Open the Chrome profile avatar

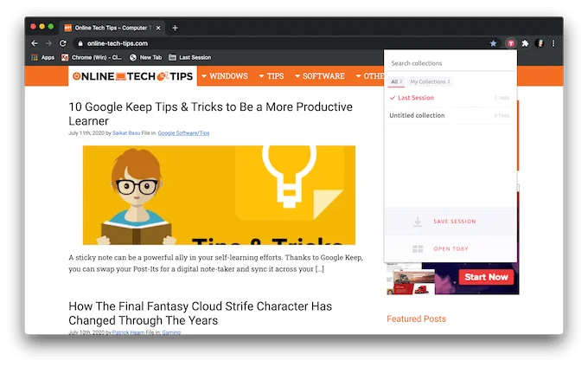[540, 43]
